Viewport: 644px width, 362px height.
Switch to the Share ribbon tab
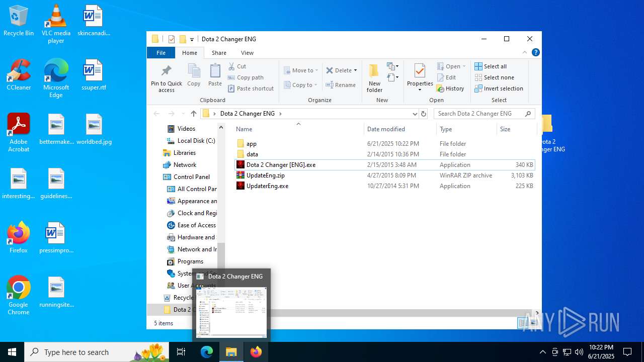coord(219,53)
